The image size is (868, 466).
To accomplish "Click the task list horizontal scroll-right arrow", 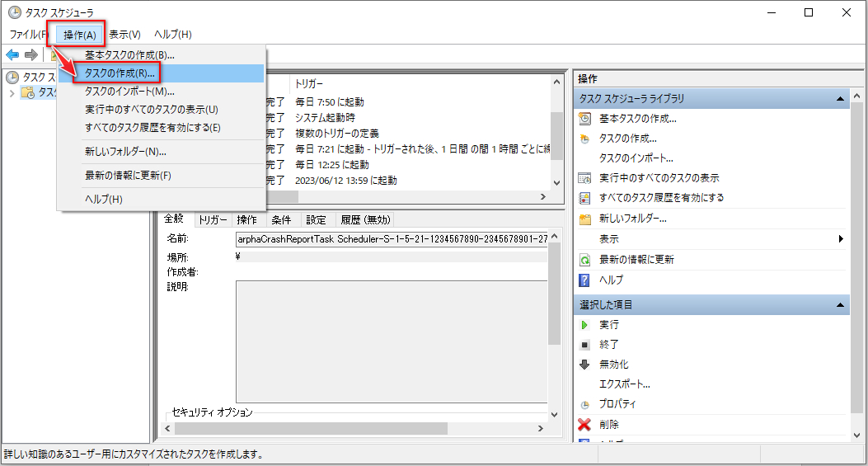I will [x=543, y=196].
